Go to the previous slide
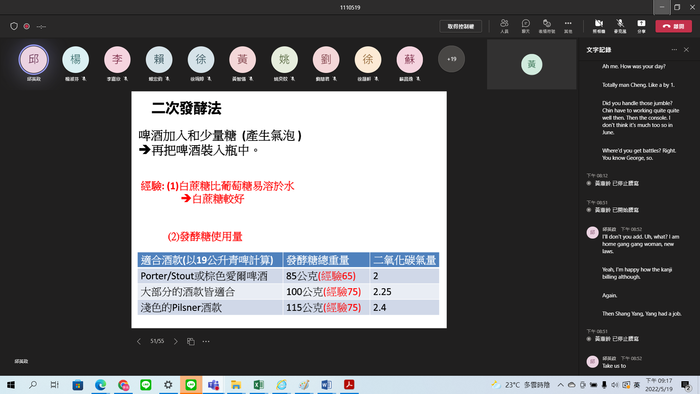Screen dimensions: 700x394 (139, 341)
